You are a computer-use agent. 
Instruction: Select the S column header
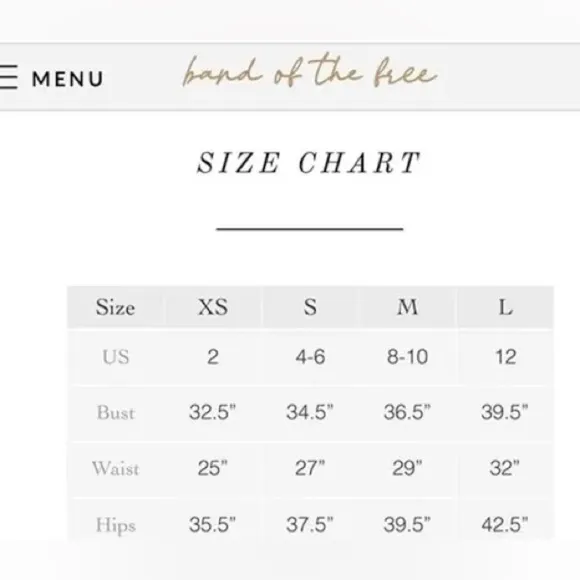310,307
